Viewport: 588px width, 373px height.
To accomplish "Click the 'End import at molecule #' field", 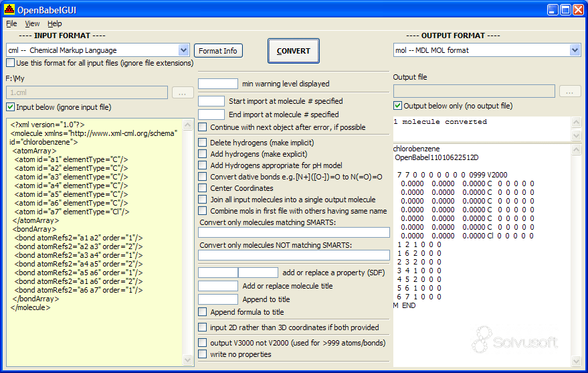I will 211,115.
